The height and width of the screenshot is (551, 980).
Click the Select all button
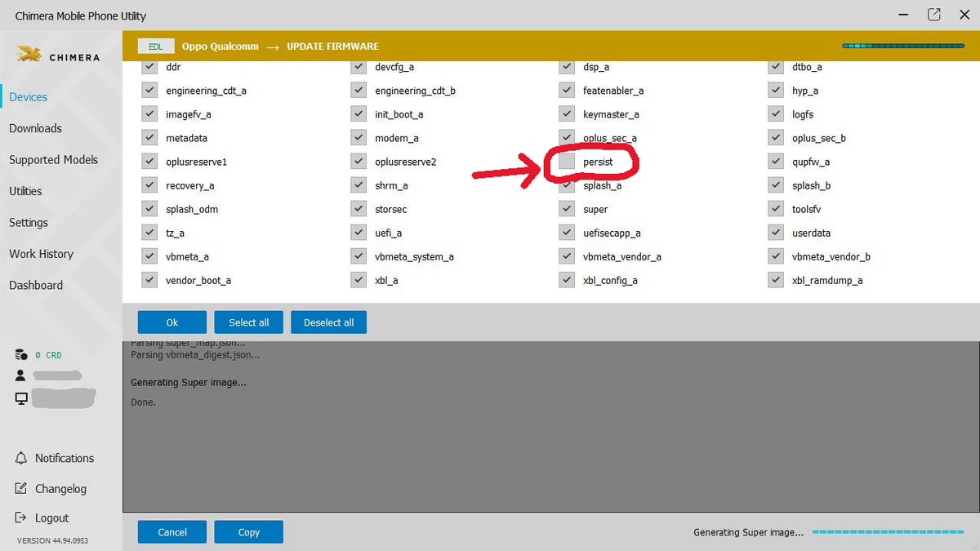pos(249,322)
